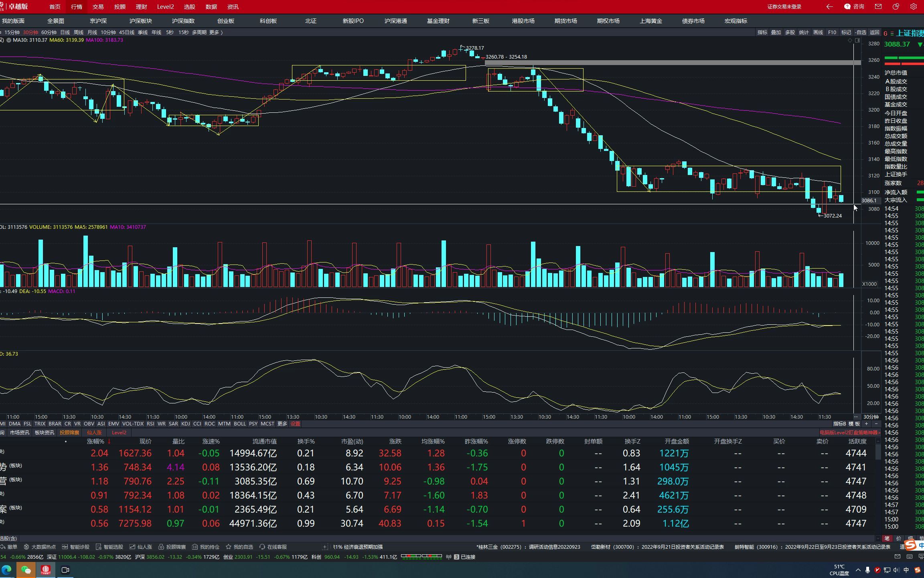924x578 pixels.
Task: Click the 叠加 overlay button
Action: click(x=776, y=32)
